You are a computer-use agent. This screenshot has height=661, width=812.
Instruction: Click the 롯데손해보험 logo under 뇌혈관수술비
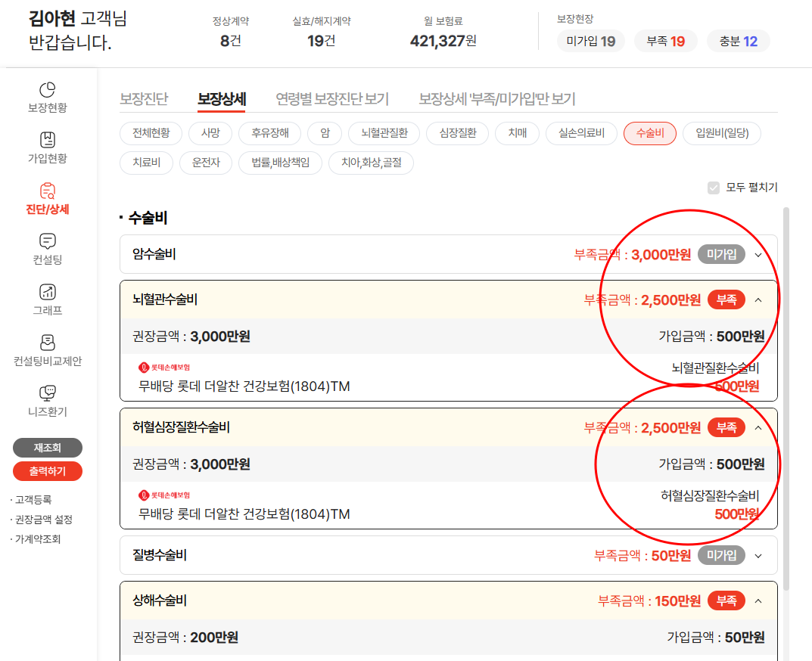pos(164,368)
